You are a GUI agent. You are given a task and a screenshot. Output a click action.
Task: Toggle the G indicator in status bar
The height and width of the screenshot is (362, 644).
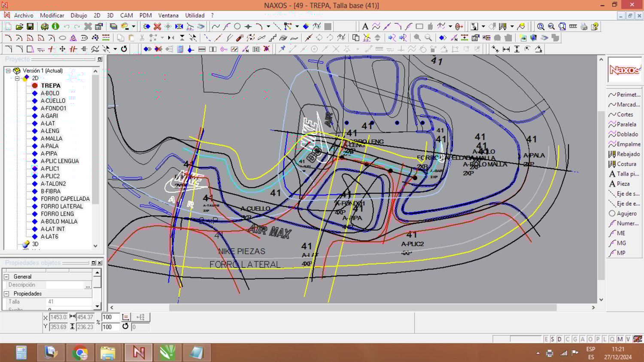click(x=575, y=339)
